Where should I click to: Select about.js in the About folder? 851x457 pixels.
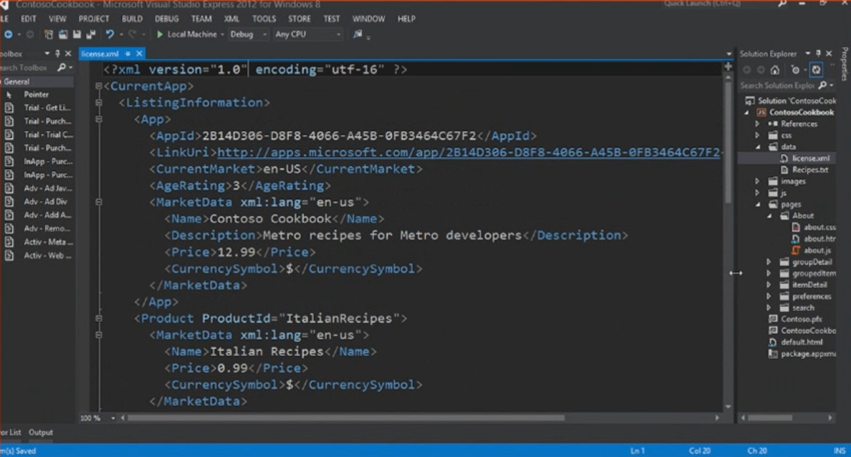[x=817, y=250]
